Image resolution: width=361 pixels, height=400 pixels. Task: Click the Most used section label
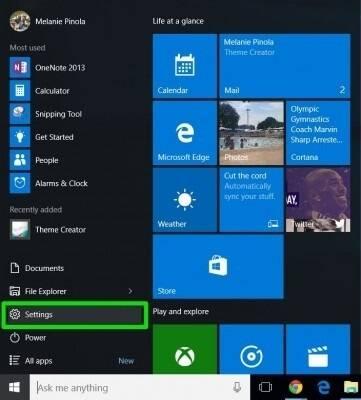[27, 48]
